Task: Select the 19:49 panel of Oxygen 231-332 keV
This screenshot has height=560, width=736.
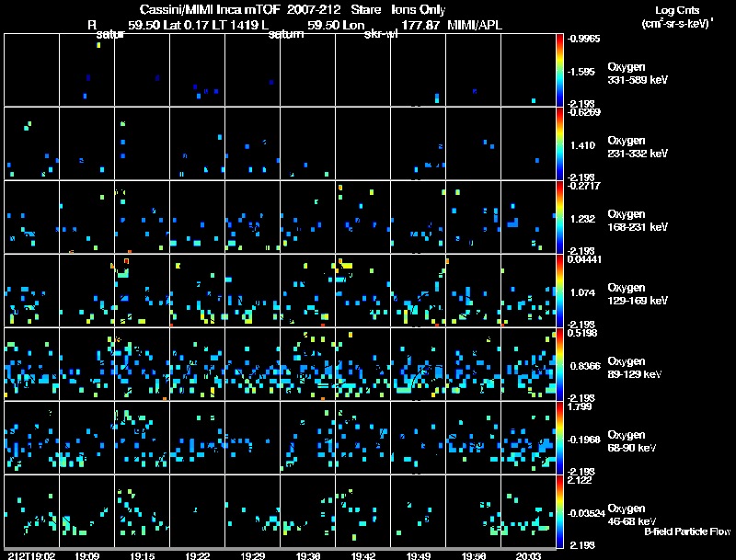Action: tap(419, 143)
